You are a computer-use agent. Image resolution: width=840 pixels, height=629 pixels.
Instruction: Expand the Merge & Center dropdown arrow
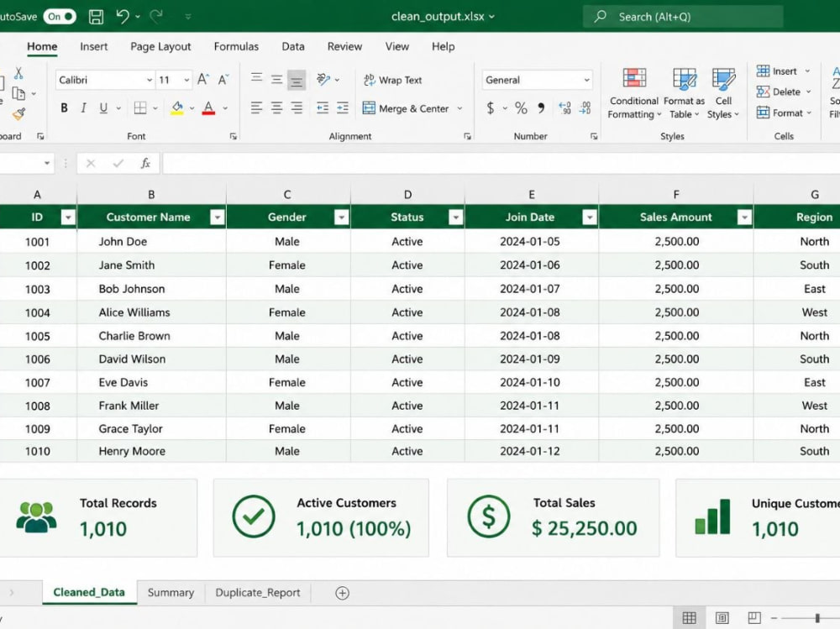(x=459, y=108)
